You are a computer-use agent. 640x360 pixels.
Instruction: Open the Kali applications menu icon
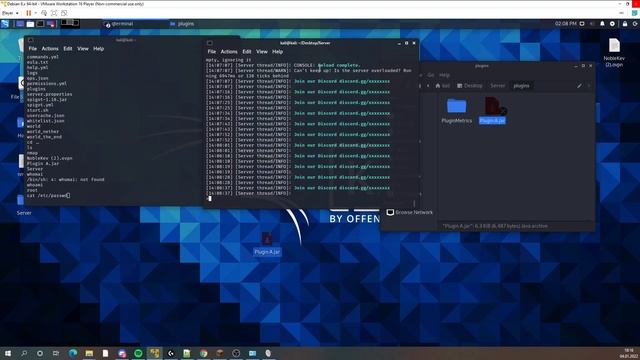5,24
